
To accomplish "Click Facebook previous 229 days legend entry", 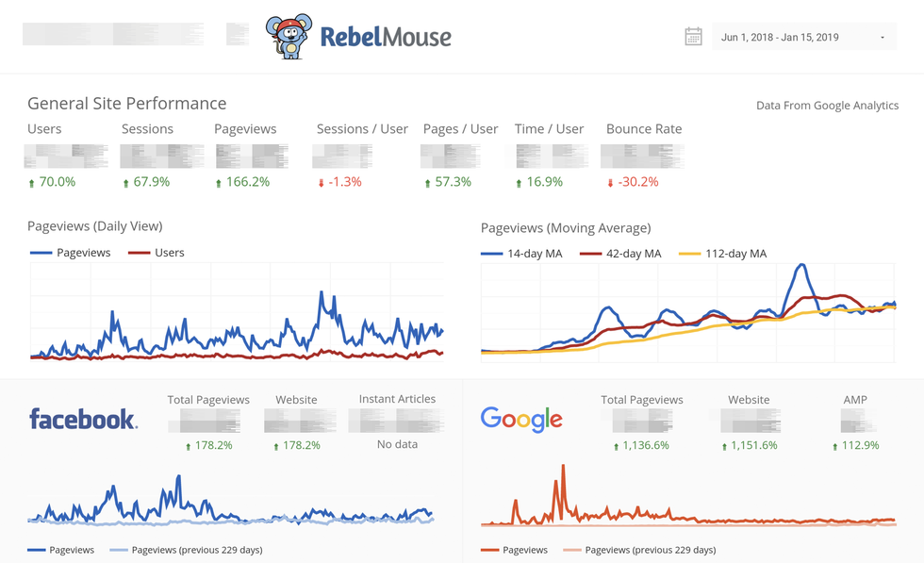I will click(186, 550).
